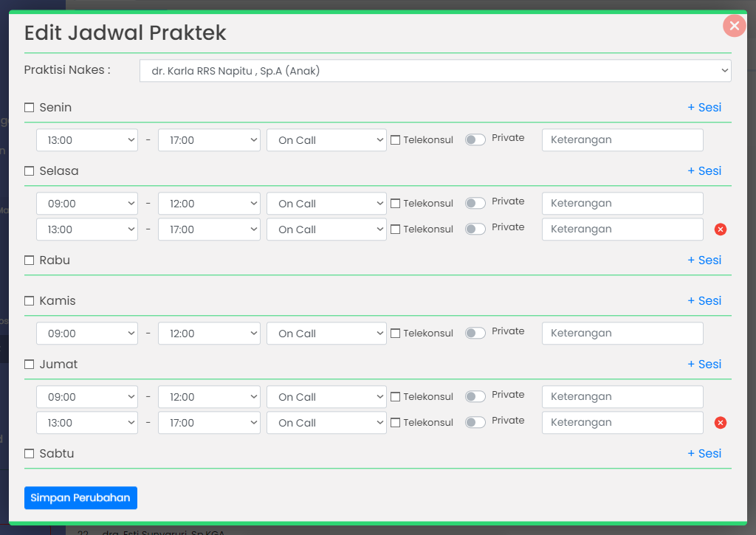Image resolution: width=756 pixels, height=535 pixels.
Task: Remove Selasa's 13:00-17:00 session with red icon
Action: (721, 229)
